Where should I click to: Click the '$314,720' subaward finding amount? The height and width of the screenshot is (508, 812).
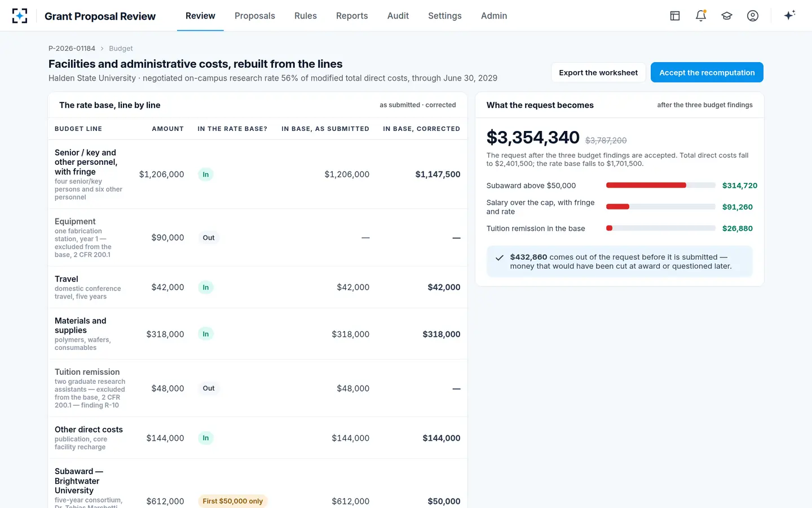click(740, 186)
